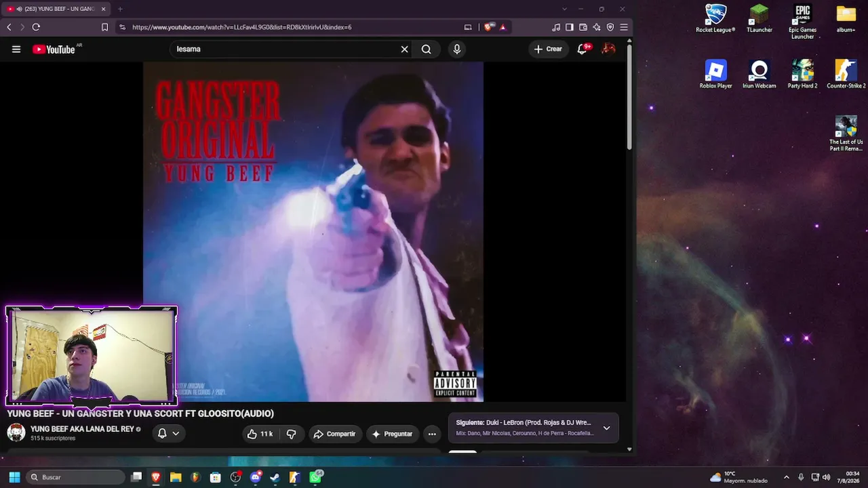Open the Crear menu
The height and width of the screenshot is (488, 868).
pos(548,49)
